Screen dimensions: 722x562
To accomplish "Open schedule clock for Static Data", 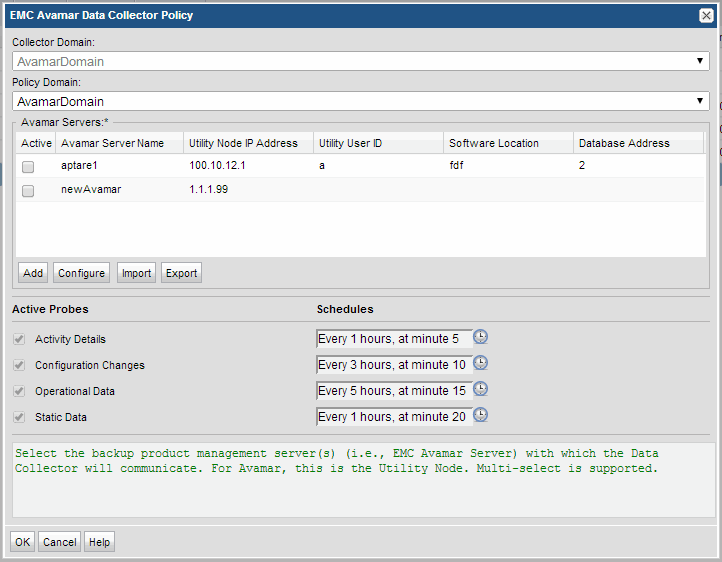I will point(480,416).
